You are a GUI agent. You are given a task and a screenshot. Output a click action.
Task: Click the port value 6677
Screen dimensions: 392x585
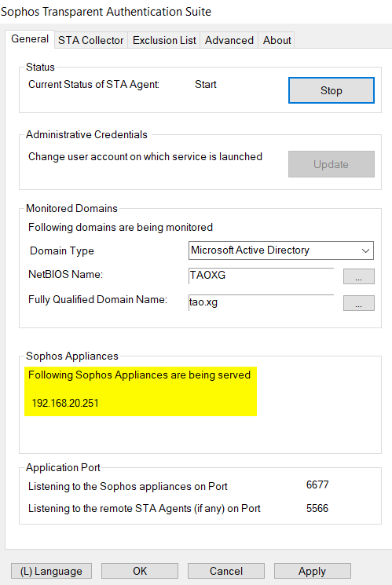pos(317,484)
